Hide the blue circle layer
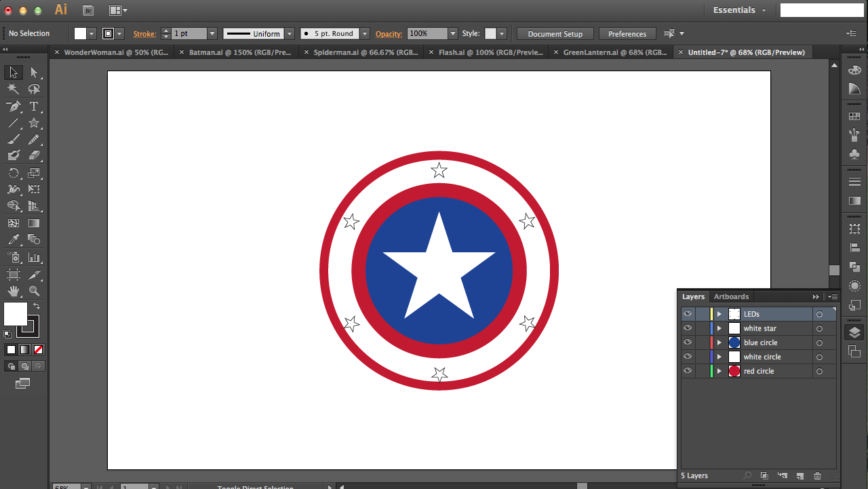Viewport: 868px width, 489px height. click(688, 343)
